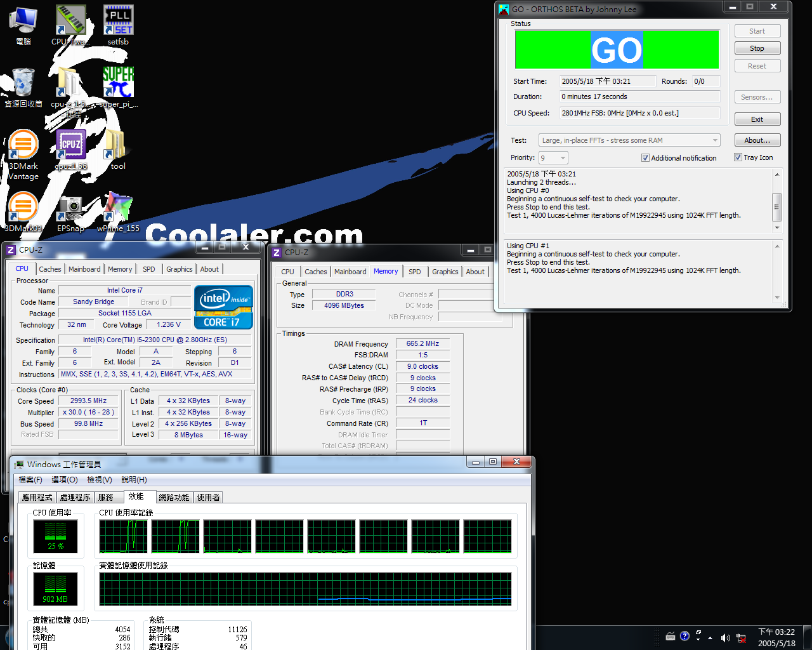The height and width of the screenshot is (650, 812).
Task: Click the ORTHOS About... button
Action: [x=757, y=140]
